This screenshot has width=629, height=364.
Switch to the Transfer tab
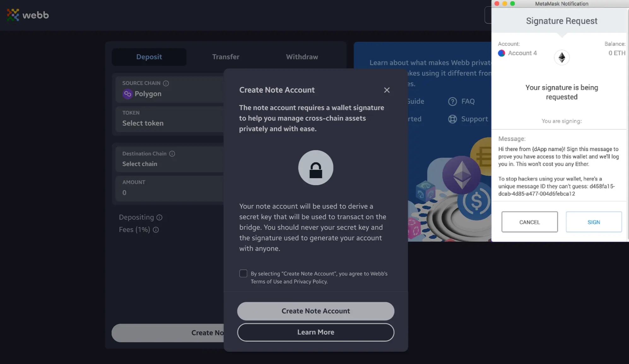(x=226, y=57)
